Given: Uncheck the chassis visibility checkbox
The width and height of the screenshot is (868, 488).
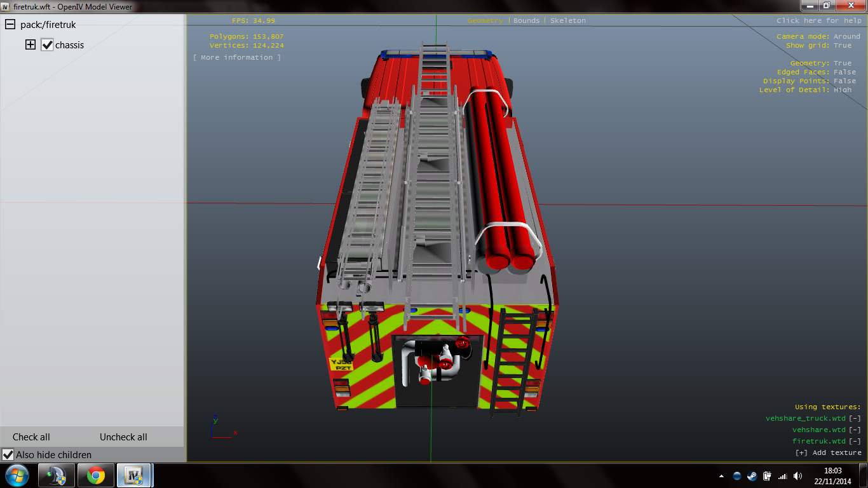Looking at the screenshot, I should pos(47,45).
